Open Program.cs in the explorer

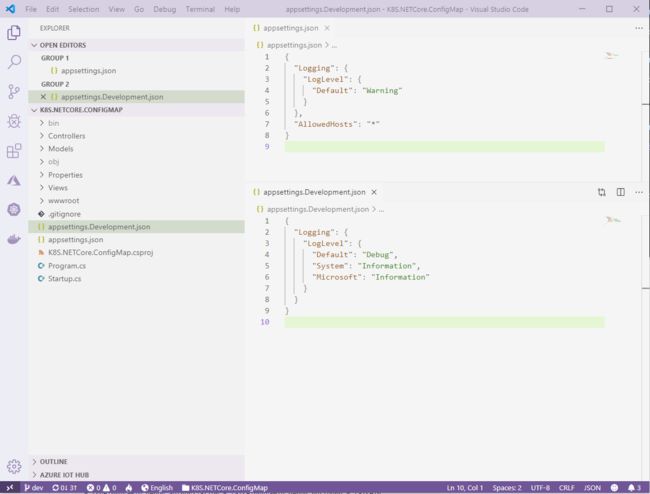click(x=137, y=266)
